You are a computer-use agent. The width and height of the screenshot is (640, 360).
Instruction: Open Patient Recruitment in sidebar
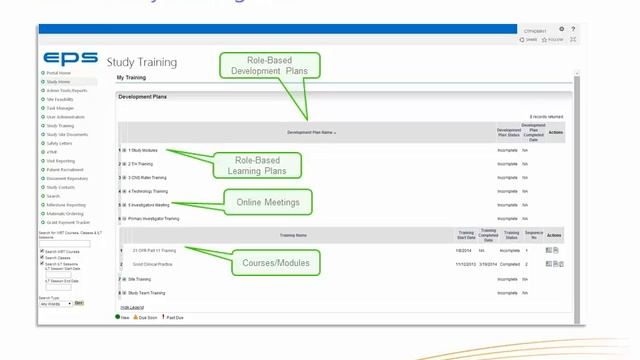[x=64, y=169]
